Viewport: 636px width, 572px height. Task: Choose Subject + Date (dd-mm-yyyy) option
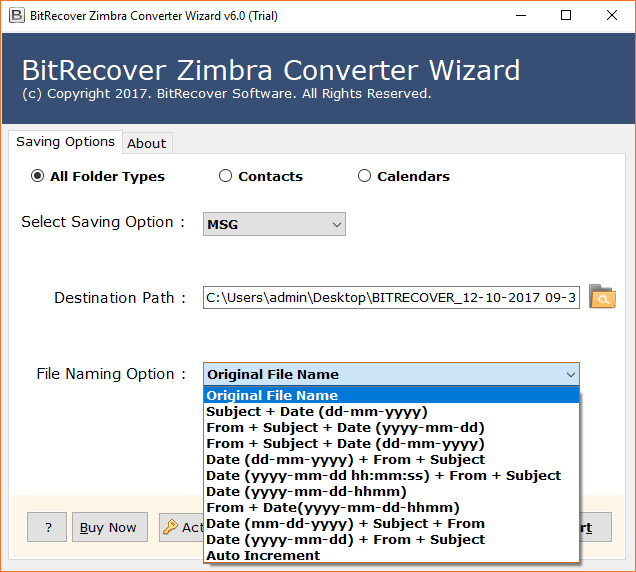(x=391, y=411)
